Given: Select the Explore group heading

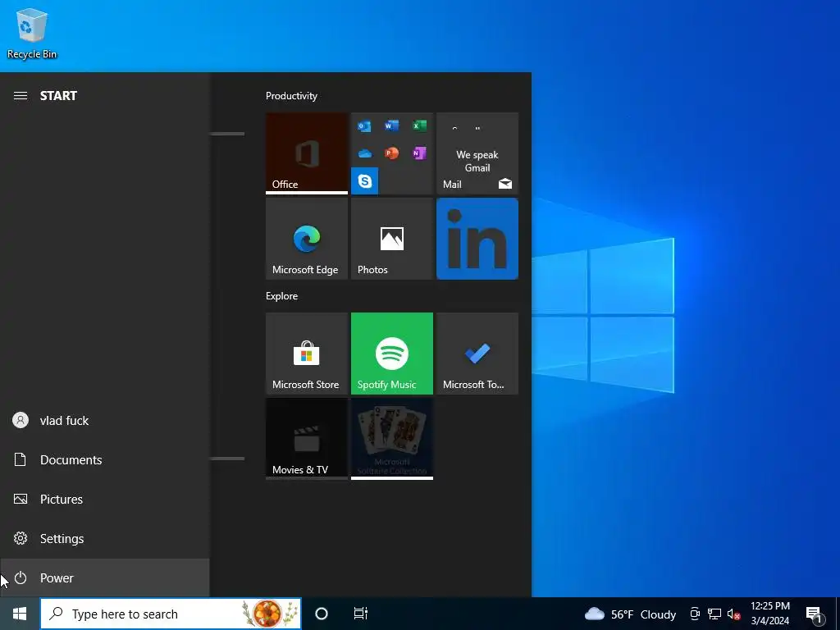Looking at the screenshot, I should click(282, 296).
